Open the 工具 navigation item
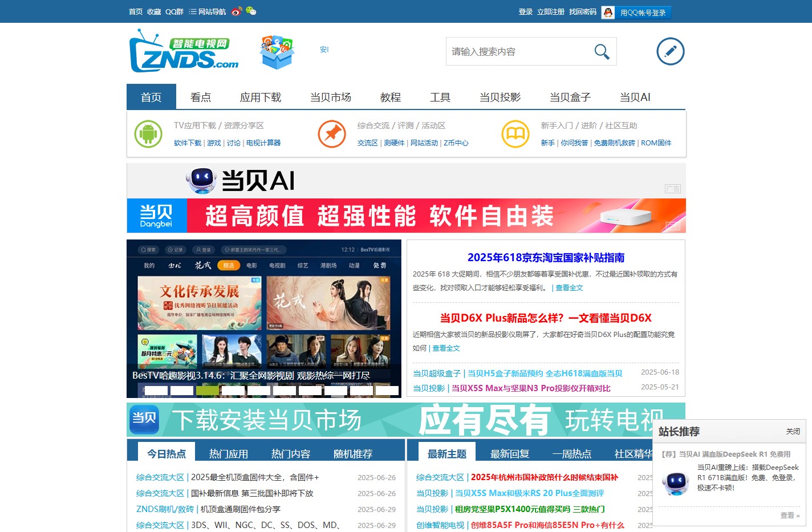 pos(440,97)
